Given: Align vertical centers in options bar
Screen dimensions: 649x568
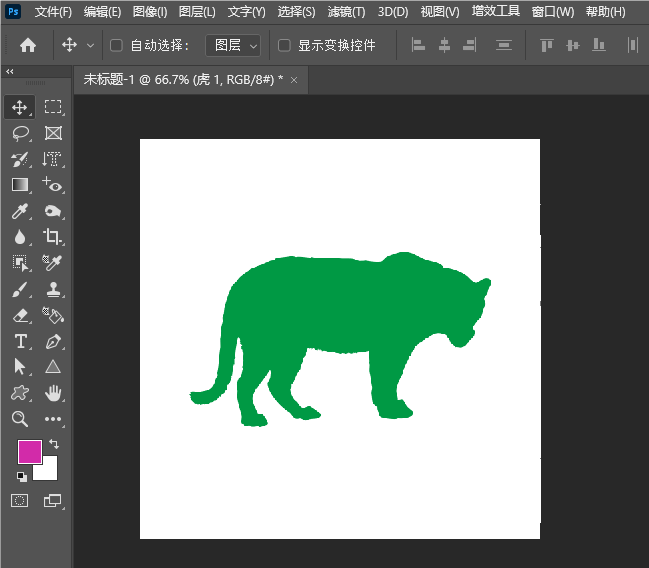Looking at the screenshot, I should tap(573, 45).
